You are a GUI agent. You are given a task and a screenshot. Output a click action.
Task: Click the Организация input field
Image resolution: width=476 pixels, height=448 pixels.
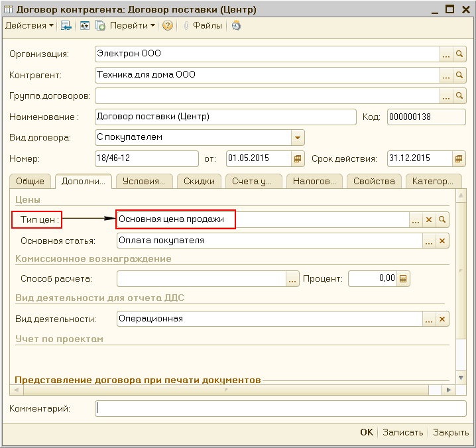coord(267,54)
